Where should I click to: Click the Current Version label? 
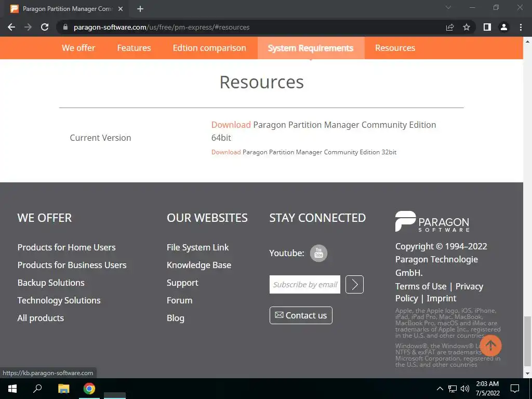pyautogui.click(x=100, y=138)
